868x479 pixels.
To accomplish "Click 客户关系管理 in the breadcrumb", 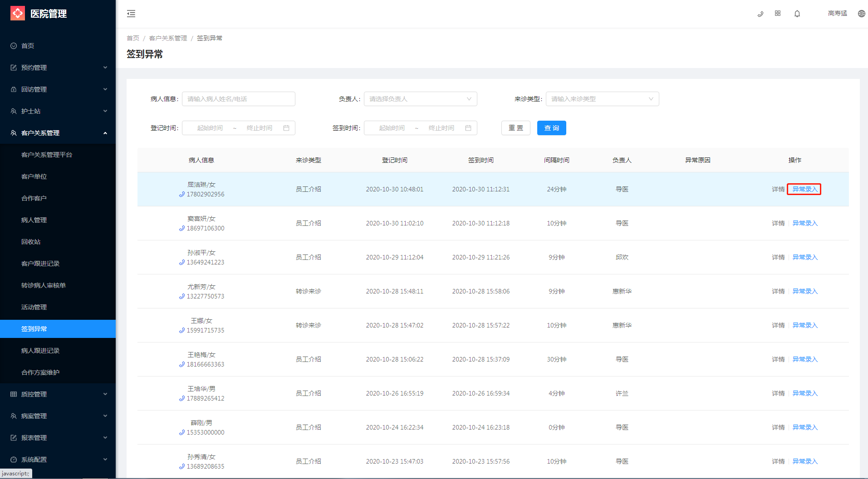I will [168, 38].
